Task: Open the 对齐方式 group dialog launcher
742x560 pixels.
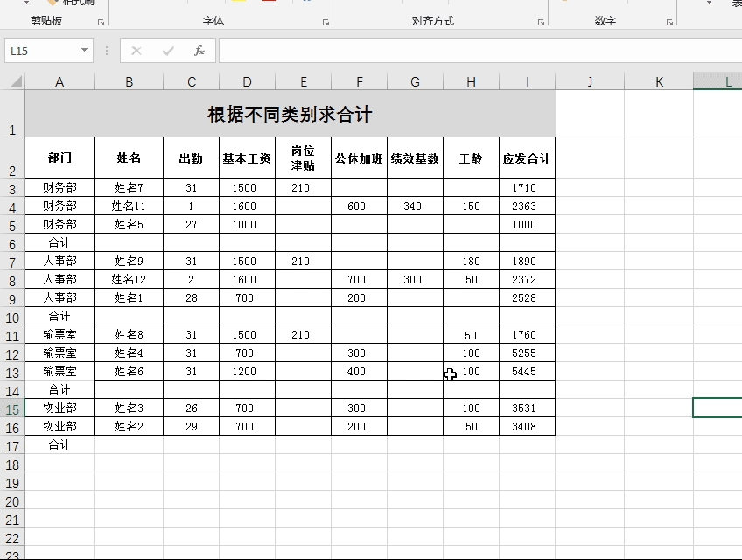Action: pyautogui.click(x=541, y=22)
